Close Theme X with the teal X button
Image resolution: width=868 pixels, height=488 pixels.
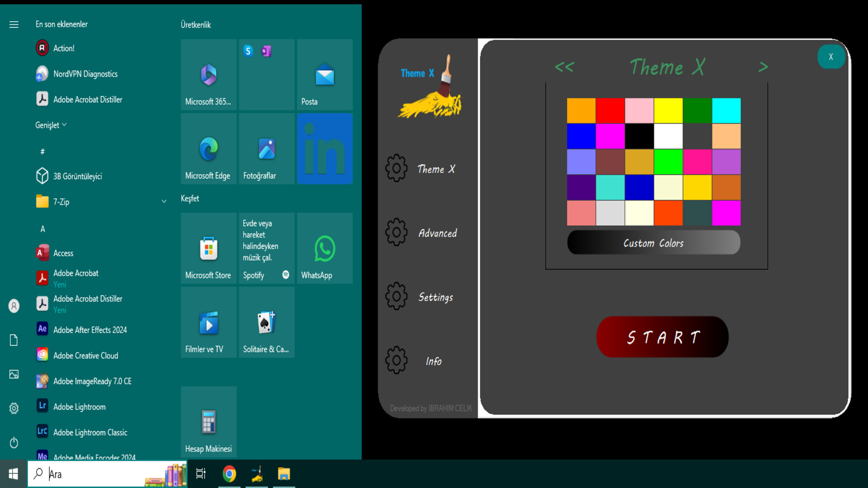point(831,56)
